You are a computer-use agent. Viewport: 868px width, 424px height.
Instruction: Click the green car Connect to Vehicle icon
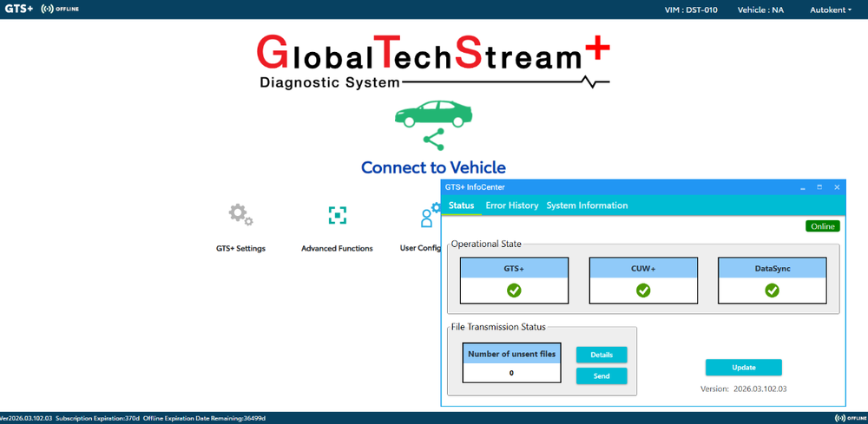point(433,114)
